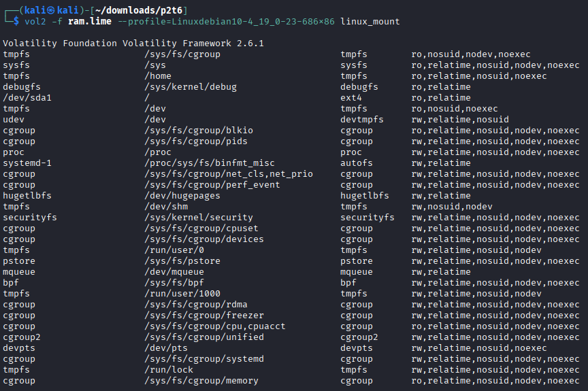The width and height of the screenshot is (588, 391).
Task: Click the /dev/pts mount path
Action: (x=166, y=347)
